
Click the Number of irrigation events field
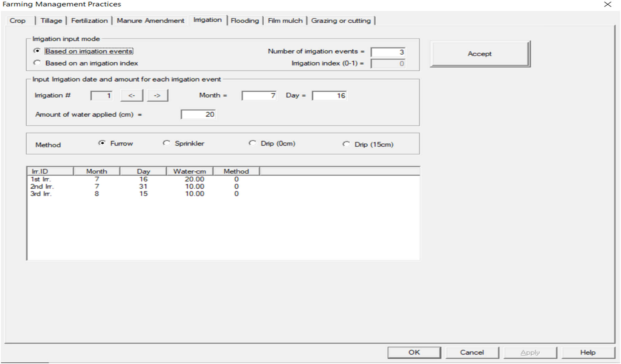coord(388,52)
